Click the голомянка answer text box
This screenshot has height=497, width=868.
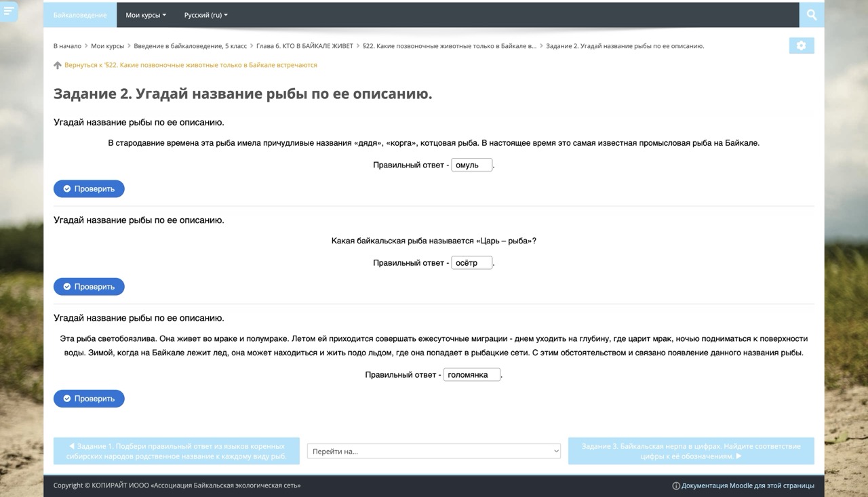[471, 374]
